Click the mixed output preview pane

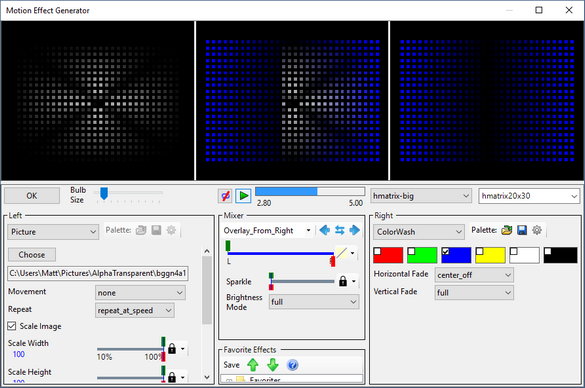coord(292,101)
